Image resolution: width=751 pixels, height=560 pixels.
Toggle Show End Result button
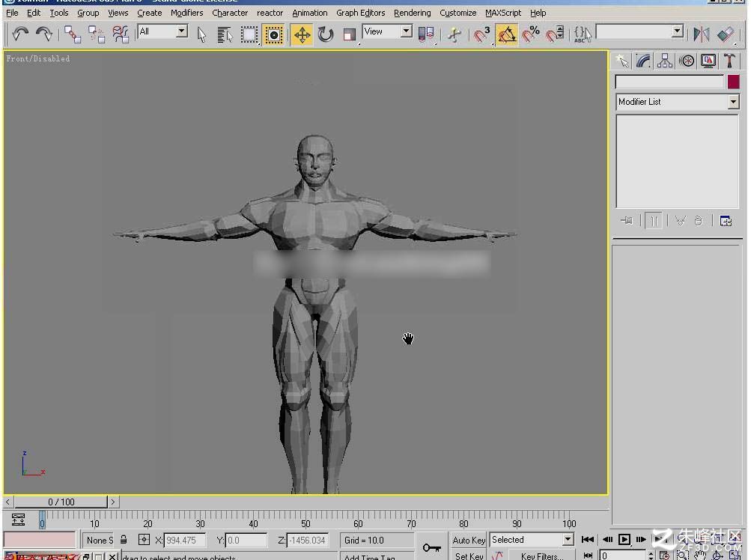tap(654, 221)
